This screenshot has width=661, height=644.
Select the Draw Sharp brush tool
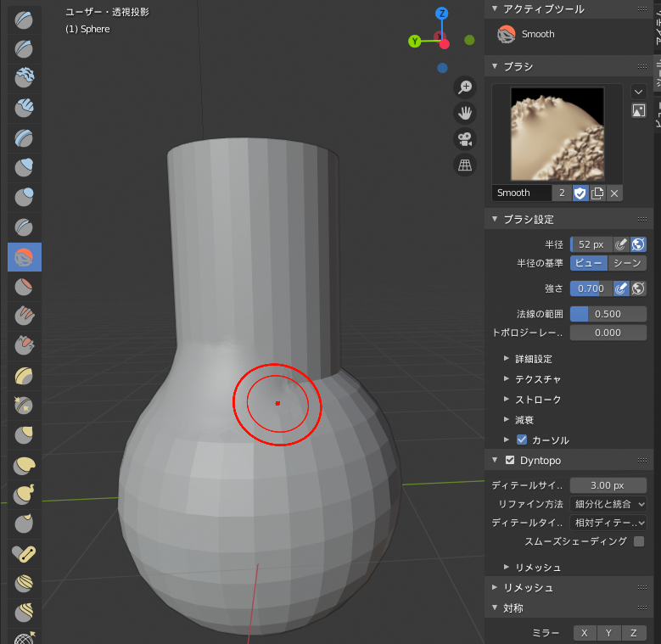(x=24, y=49)
